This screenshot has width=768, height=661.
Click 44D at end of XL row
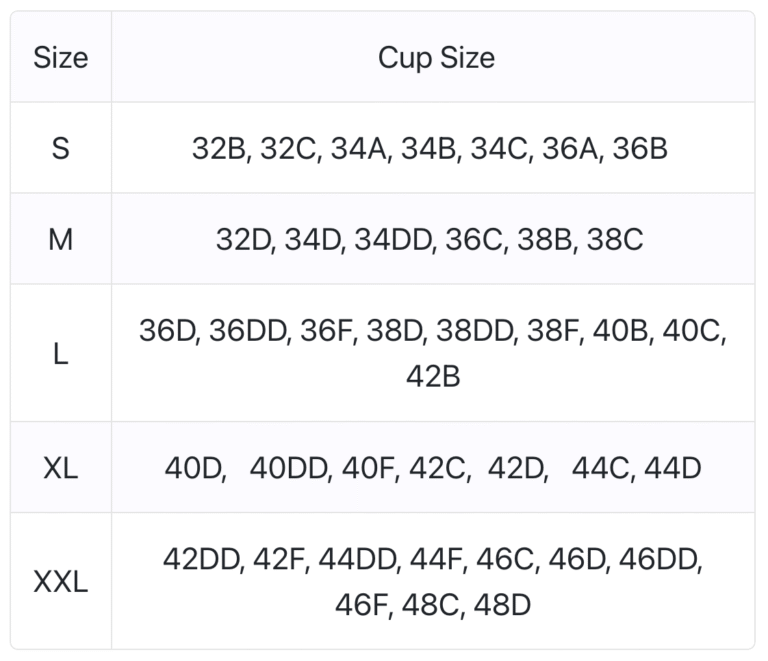[672, 467]
